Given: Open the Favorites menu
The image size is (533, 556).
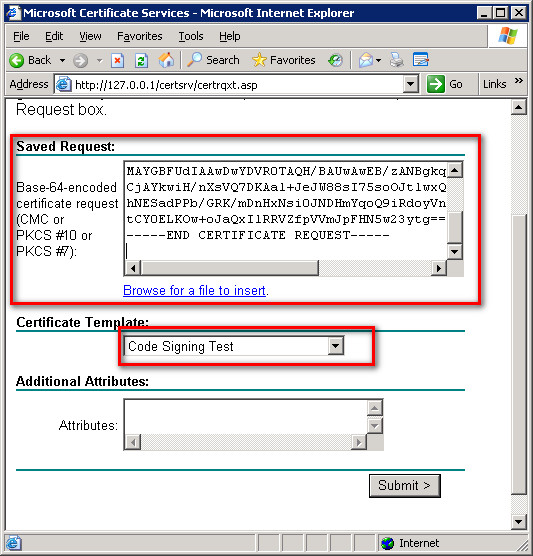Looking at the screenshot, I should coord(140,36).
